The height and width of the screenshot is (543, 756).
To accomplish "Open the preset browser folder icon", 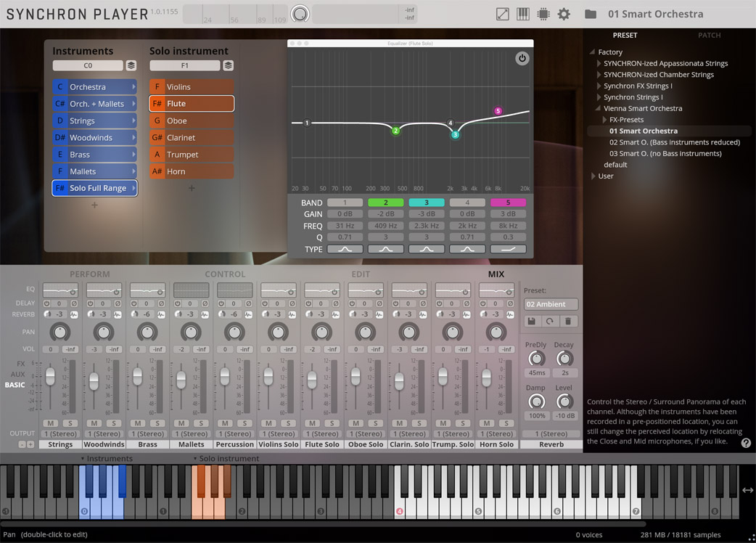I will [x=591, y=14].
